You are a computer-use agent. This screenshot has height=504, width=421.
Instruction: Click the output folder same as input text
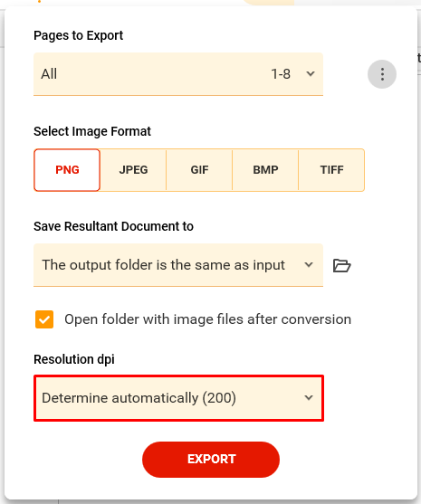163,265
